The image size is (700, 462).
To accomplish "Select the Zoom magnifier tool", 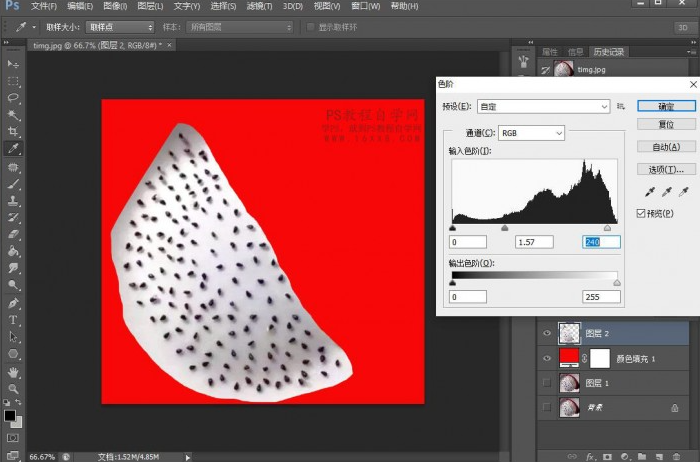I will click(x=13, y=389).
